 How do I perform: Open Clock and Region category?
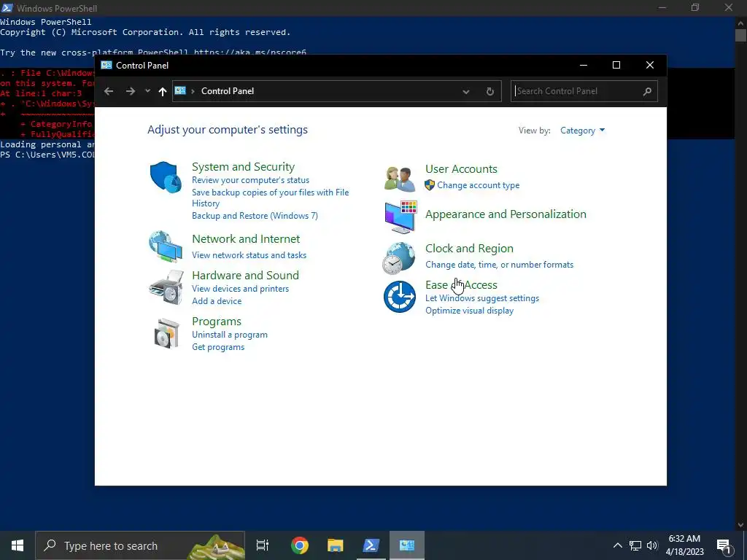tap(469, 249)
